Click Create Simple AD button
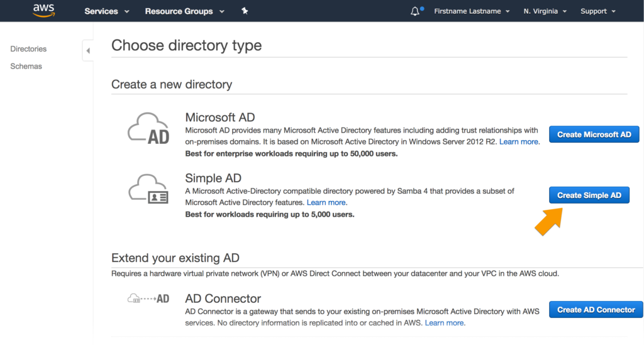The width and height of the screenshot is (644, 345). (x=589, y=195)
